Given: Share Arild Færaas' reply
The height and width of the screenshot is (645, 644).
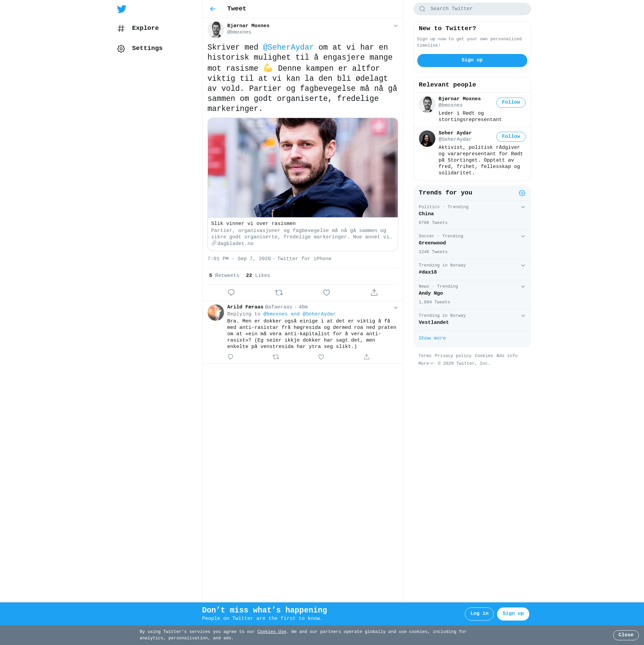Looking at the screenshot, I should coord(367,357).
